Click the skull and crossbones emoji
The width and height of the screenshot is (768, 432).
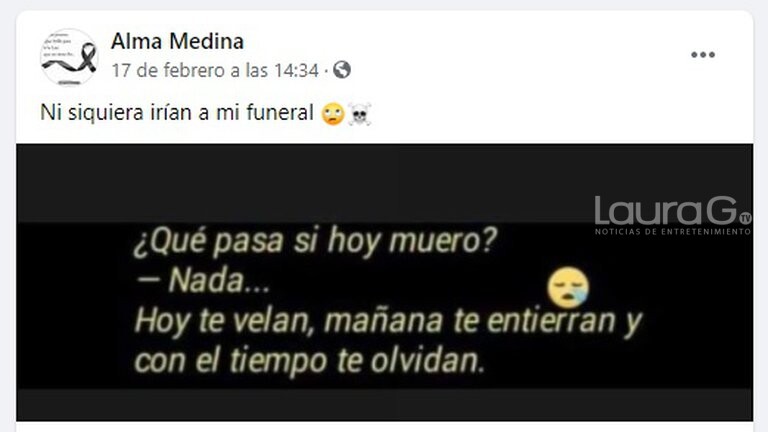[359, 115]
